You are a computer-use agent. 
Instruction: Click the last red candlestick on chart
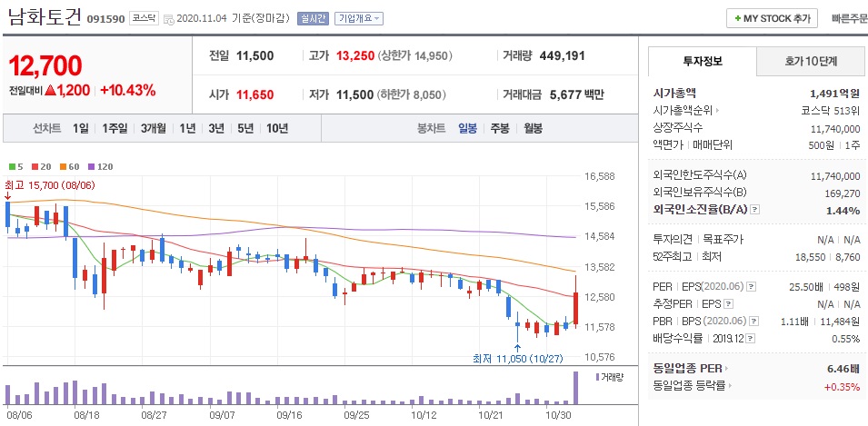click(x=575, y=302)
